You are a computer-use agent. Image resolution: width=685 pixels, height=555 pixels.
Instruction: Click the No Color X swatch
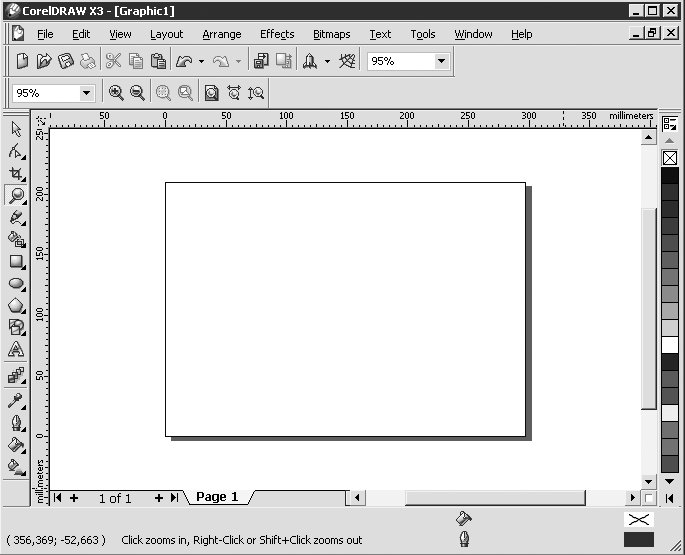pos(670,158)
